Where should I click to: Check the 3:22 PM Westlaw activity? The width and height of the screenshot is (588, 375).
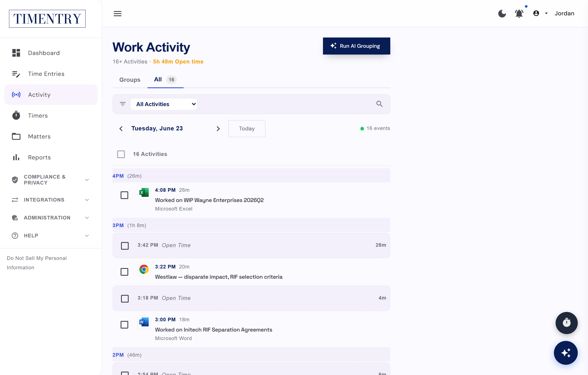coord(125,272)
